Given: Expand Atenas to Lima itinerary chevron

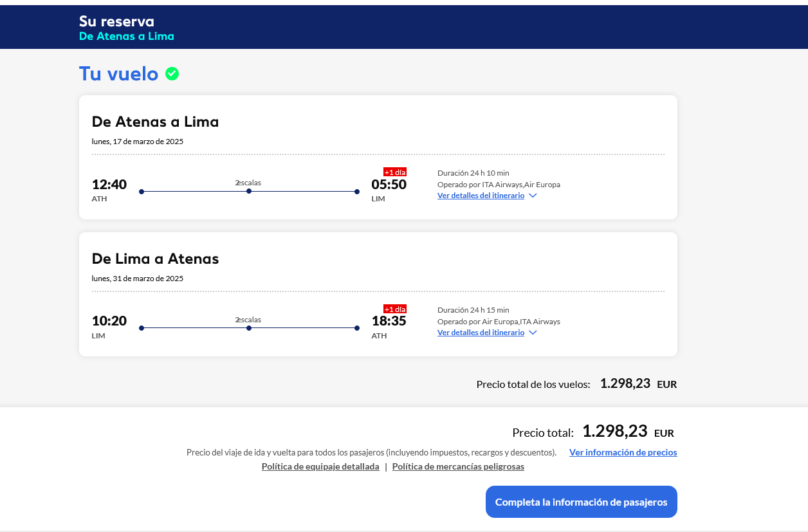Looking at the screenshot, I should click(x=533, y=196).
